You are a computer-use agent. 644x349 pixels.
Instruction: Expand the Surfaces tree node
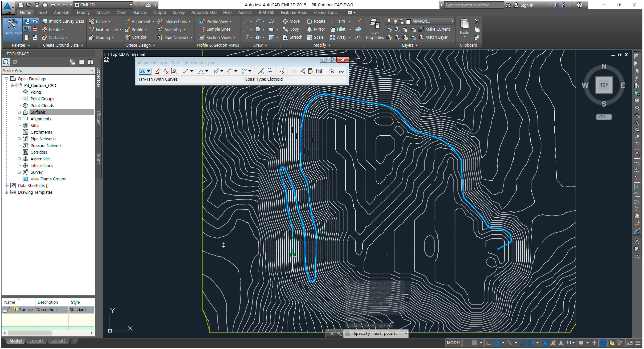point(19,112)
